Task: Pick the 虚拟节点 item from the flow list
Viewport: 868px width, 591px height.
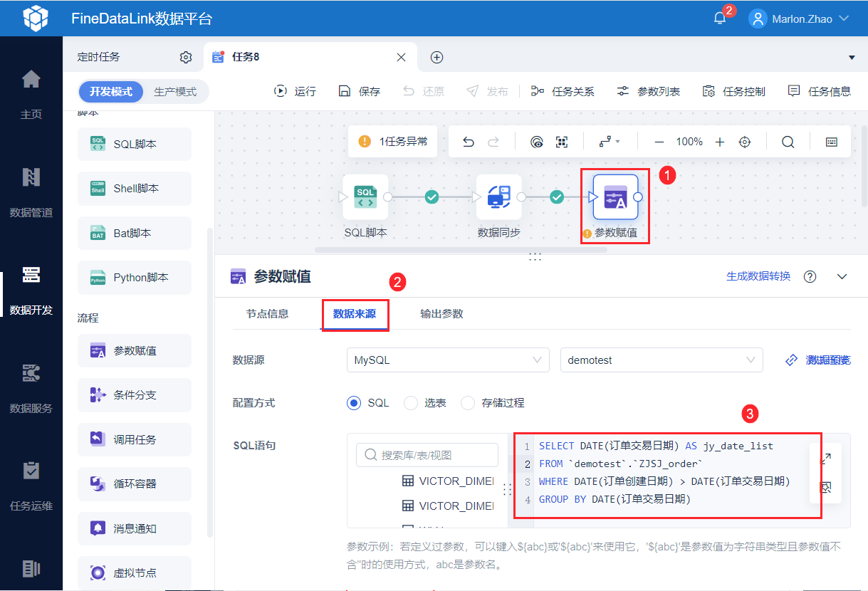Action: (135, 573)
